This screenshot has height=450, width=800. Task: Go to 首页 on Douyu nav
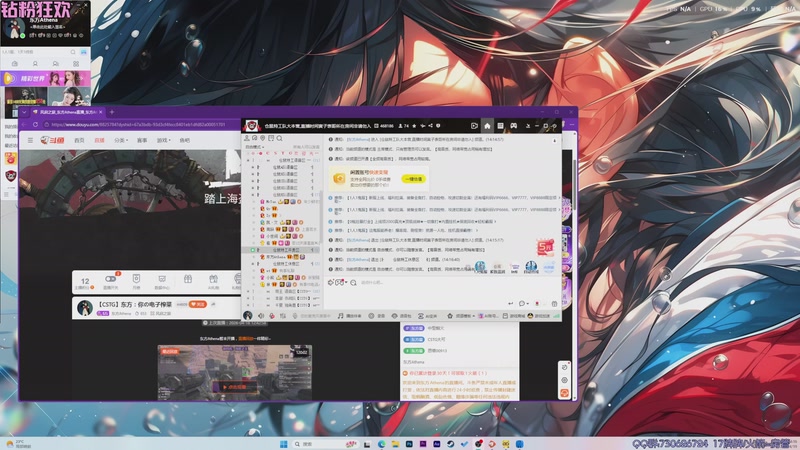(x=79, y=140)
